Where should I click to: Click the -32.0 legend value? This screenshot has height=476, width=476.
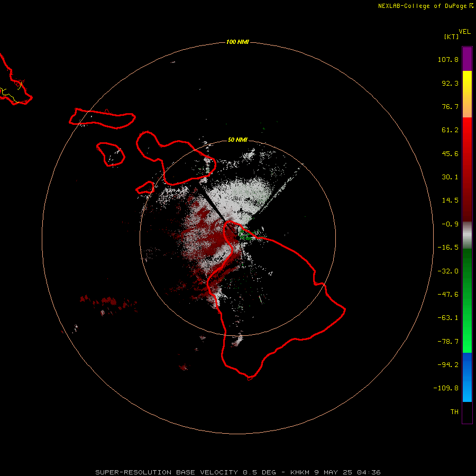tap(448, 271)
